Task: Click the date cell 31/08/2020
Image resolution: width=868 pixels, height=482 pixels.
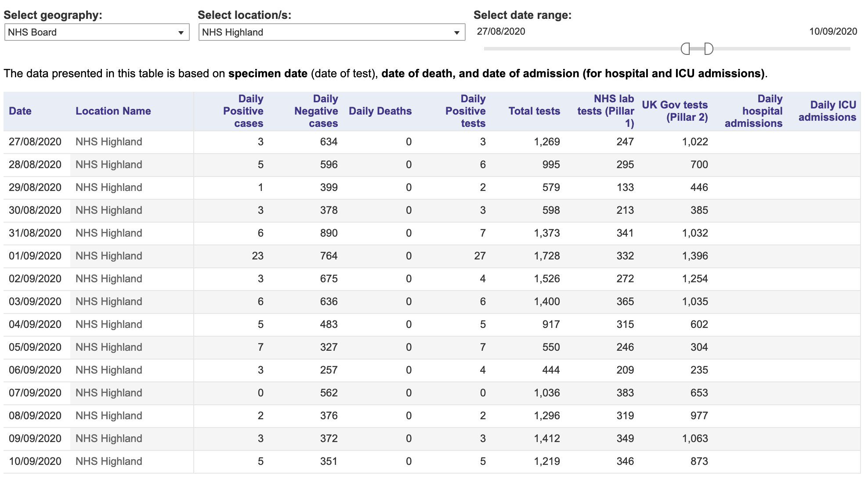Action: tap(35, 233)
